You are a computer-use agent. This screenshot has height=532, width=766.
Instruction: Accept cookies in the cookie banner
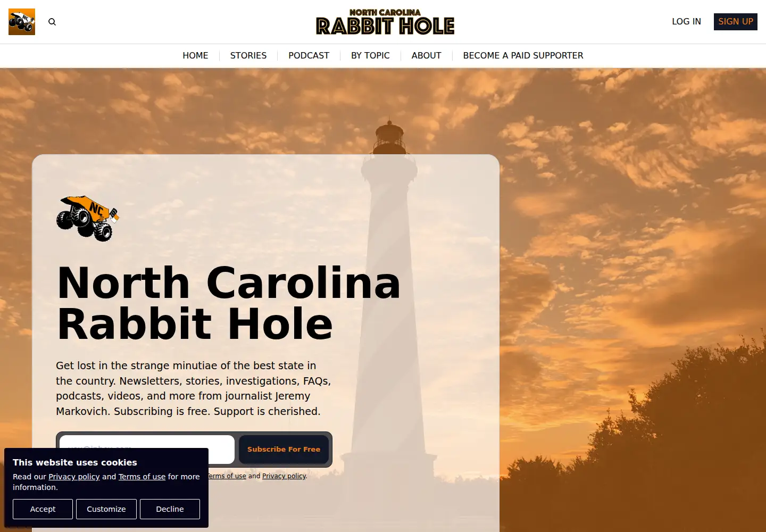pyautogui.click(x=43, y=509)
